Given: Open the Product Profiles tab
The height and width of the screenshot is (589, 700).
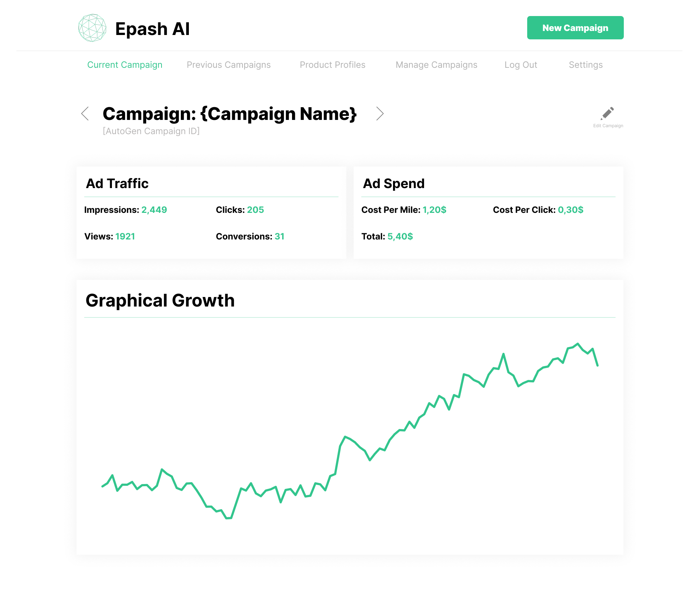Looking at the screenshot, I should coord(332,65).
